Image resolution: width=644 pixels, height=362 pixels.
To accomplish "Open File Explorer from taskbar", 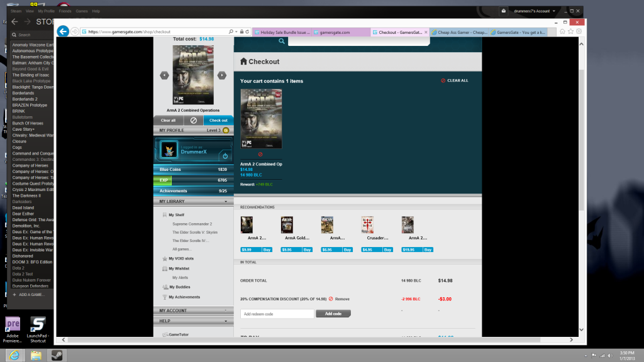I will (36, 356).
